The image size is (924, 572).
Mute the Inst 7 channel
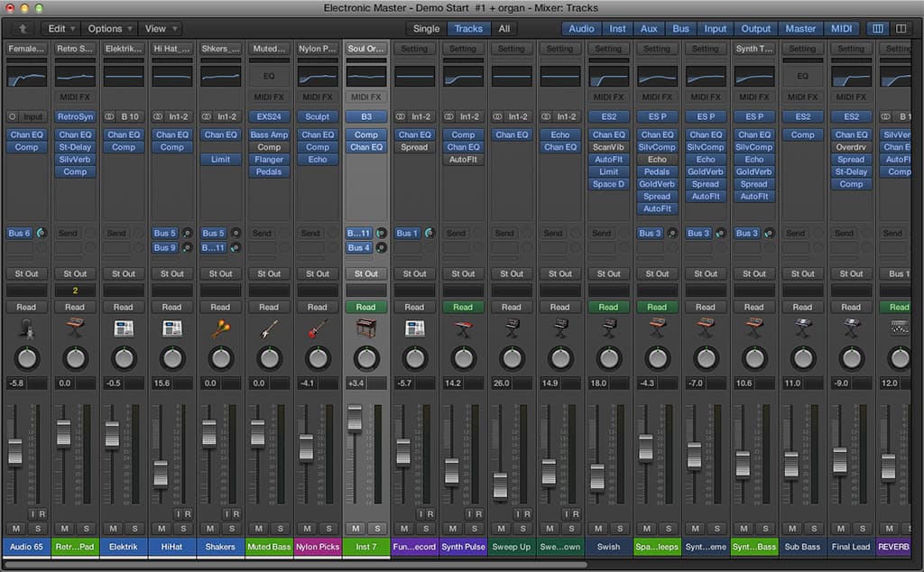point(356,529)
